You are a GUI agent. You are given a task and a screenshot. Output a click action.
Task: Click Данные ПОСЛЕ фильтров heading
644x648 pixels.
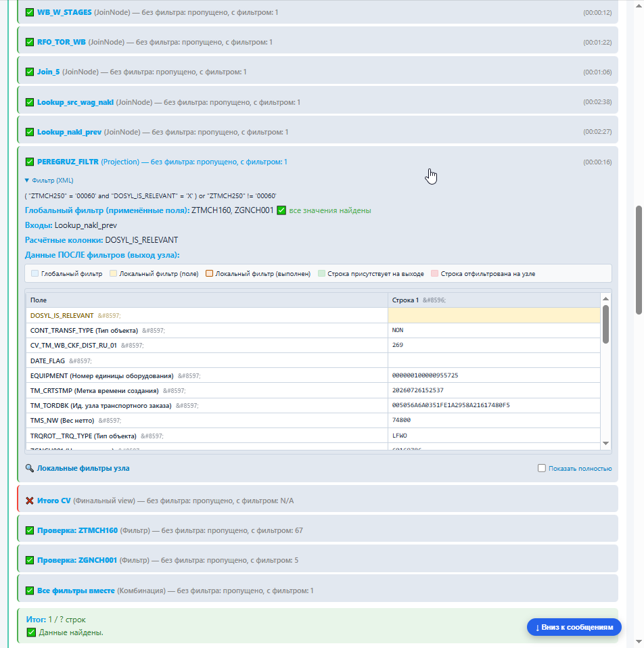click(102, 255)
